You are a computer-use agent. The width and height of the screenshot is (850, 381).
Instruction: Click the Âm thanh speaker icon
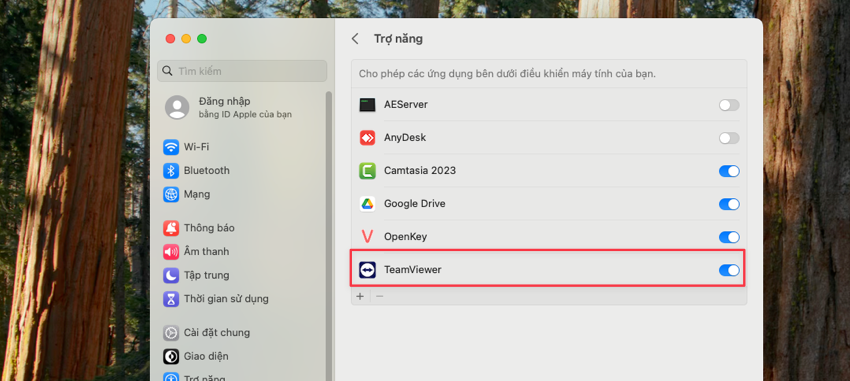171,251
